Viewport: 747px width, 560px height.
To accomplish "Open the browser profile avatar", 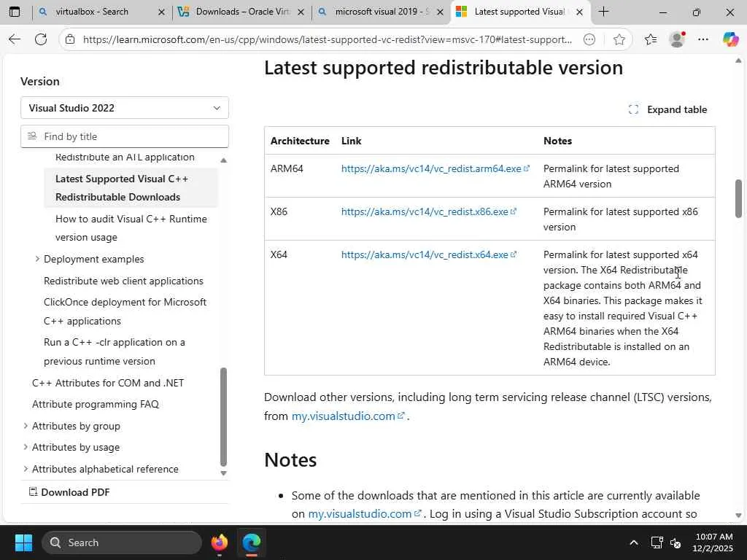I will (677, 39).
